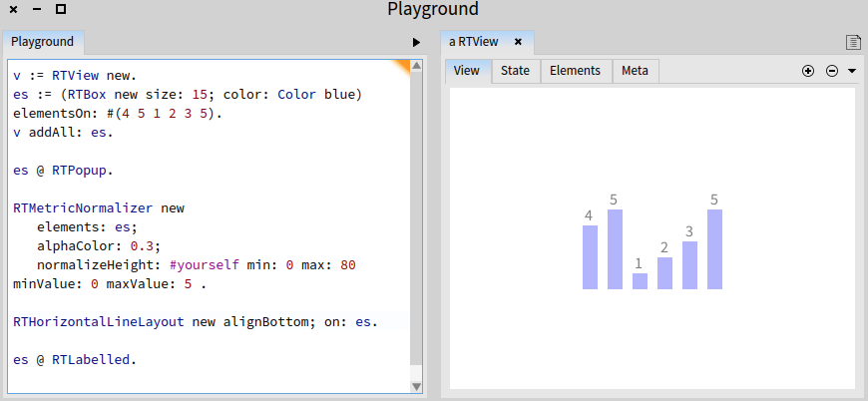The height and width of the screenshot is (401, 868).
Task: Zoom in on the RTView canvas
Action: 808,72
